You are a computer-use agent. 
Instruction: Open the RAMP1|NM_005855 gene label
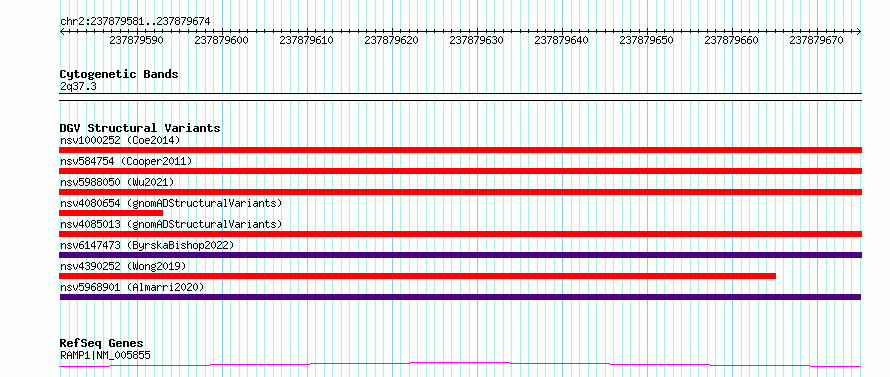tap(105, 355)
